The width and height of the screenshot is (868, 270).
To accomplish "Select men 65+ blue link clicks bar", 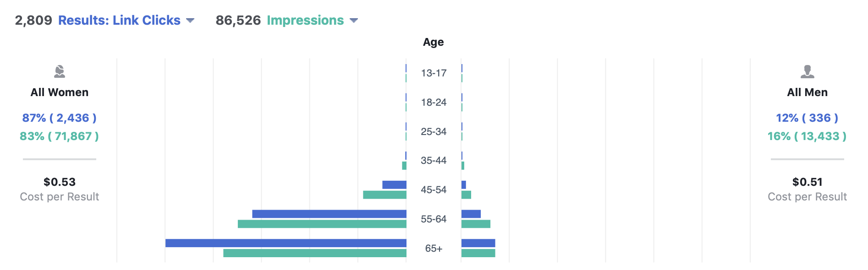I will coord(478,243).
